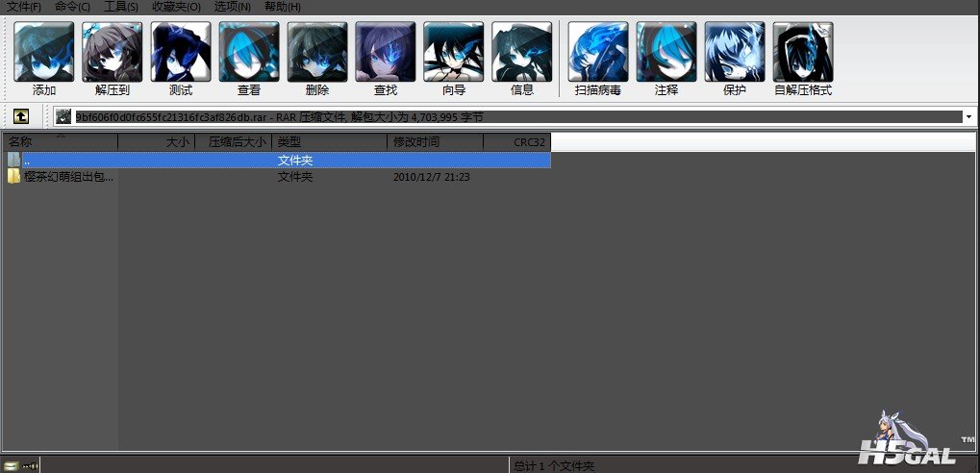Screen dimensions: 980x473
Task: Launch the 向导 (Wizard) tool
Action: pos(453,53)
